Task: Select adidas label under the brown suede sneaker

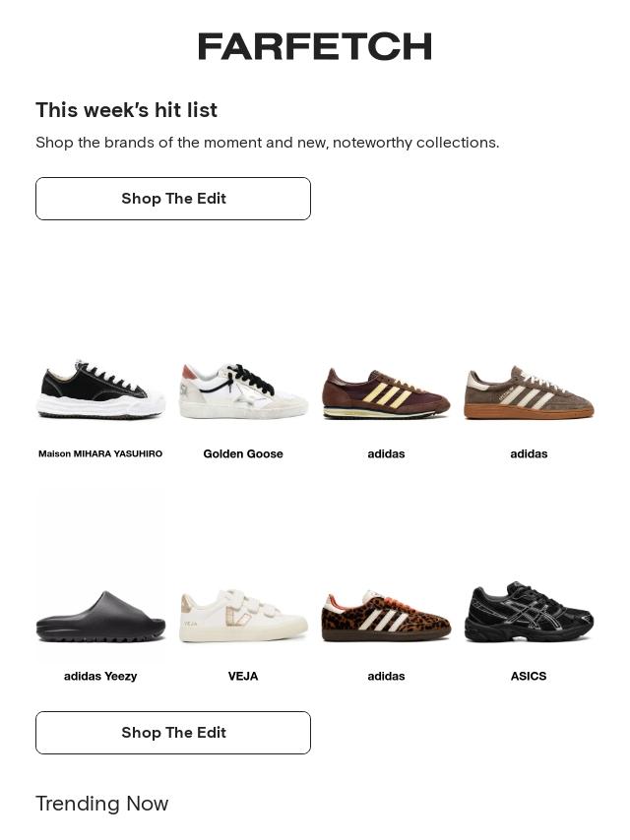Action: coord(529,453)
